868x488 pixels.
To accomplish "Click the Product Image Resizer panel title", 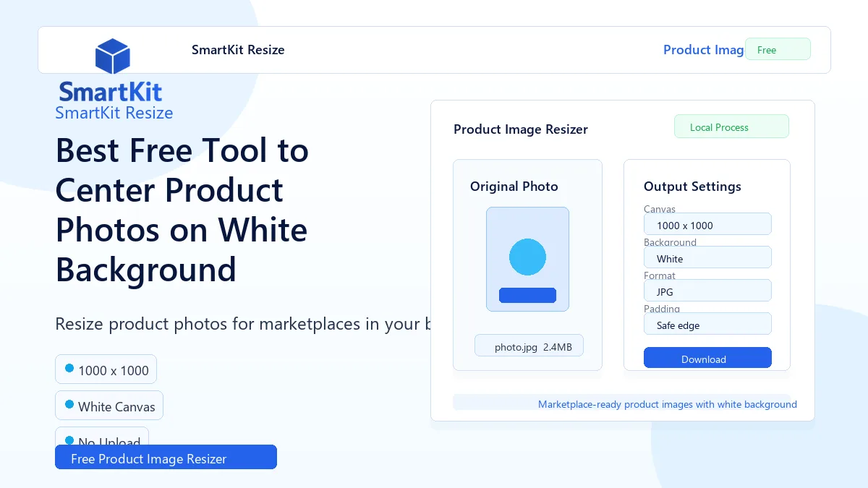I will pyautogui.click(x=521, y=129).
